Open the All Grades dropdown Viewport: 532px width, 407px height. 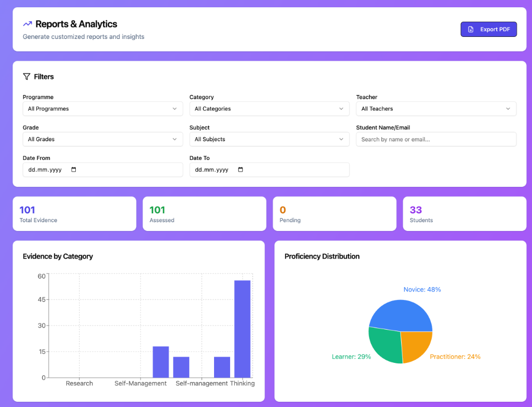(103, 139)
